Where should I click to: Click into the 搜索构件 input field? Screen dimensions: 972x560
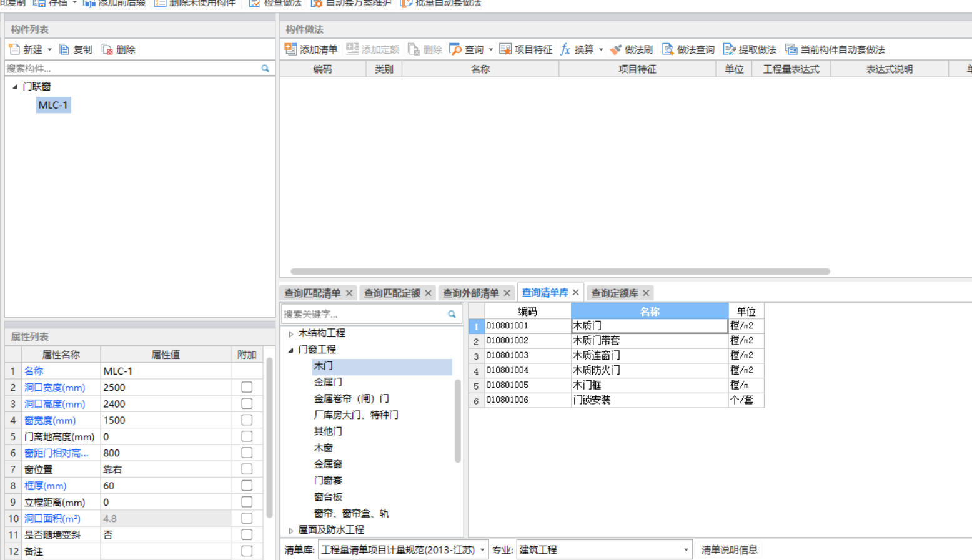pyautogui.click(x=131, y=68)
